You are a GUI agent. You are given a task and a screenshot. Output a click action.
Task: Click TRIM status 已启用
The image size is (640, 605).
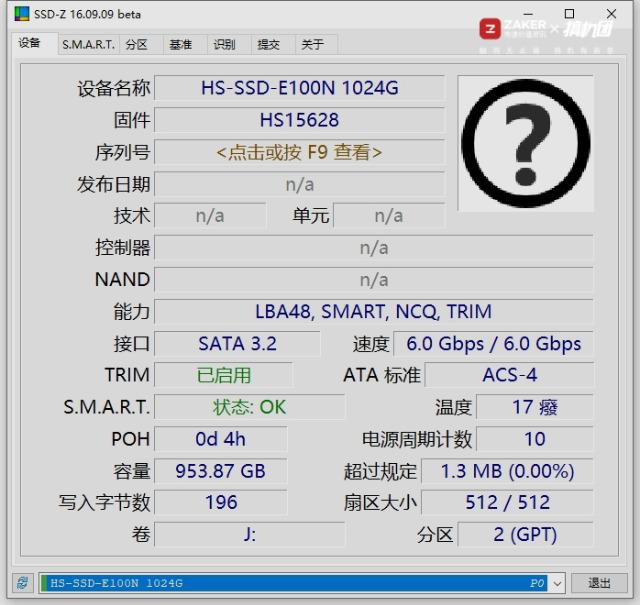[x=223, y=375]
